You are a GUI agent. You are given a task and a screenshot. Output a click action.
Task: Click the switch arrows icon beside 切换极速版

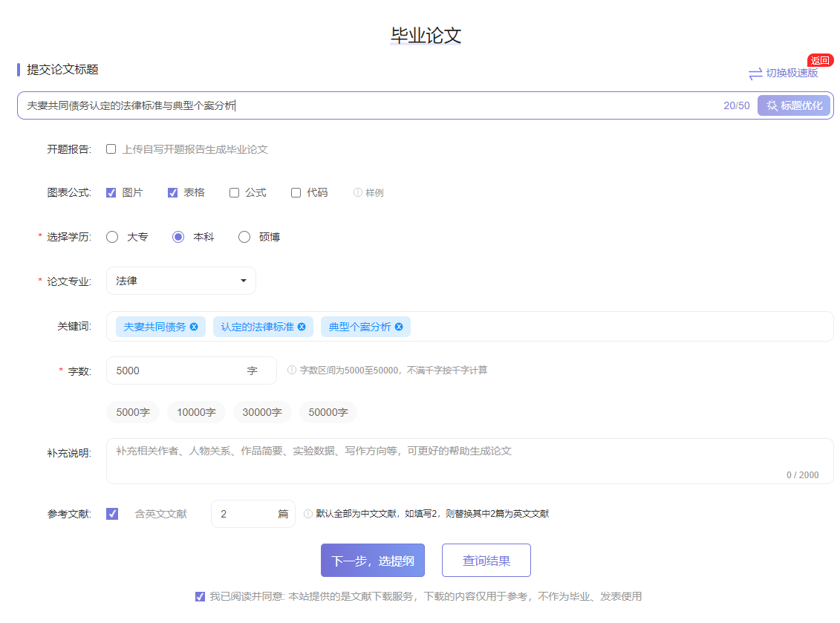755,74
